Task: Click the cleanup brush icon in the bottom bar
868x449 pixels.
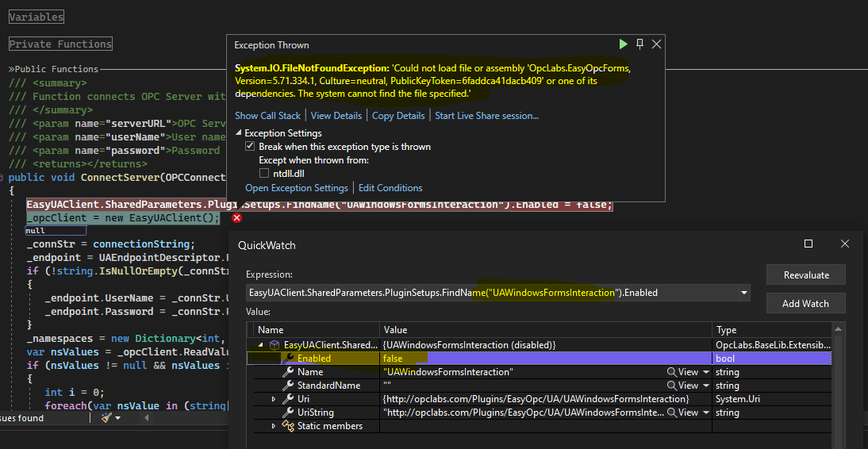Action: tap(107, 418)
